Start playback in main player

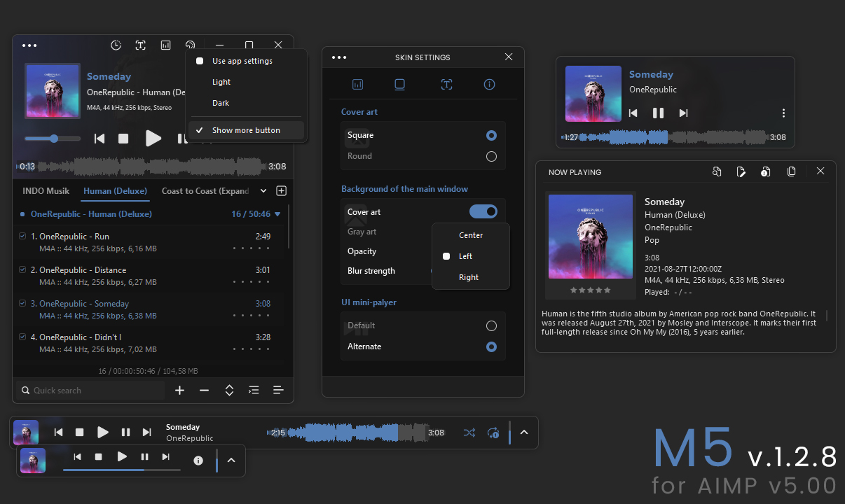153,139
